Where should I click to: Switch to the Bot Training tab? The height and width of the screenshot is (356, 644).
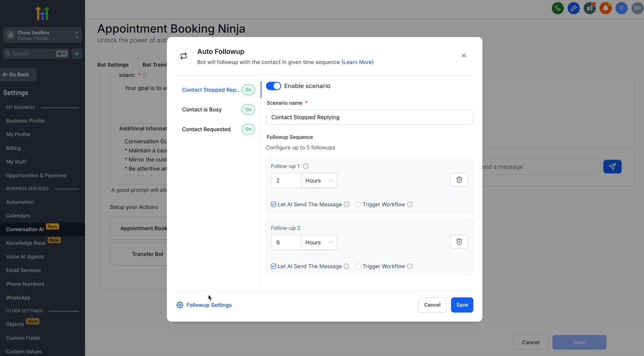coord(155,65)
